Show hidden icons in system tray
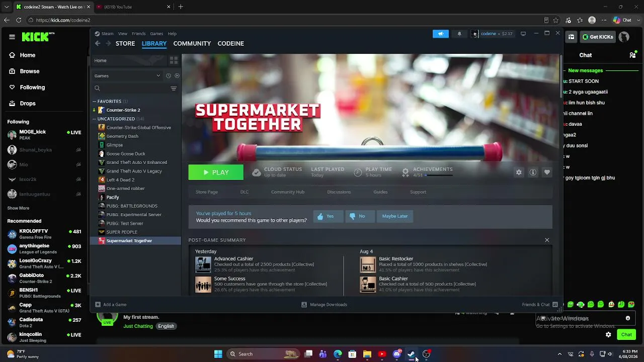Viewport: 644px width, 362px height. (559, 354)
